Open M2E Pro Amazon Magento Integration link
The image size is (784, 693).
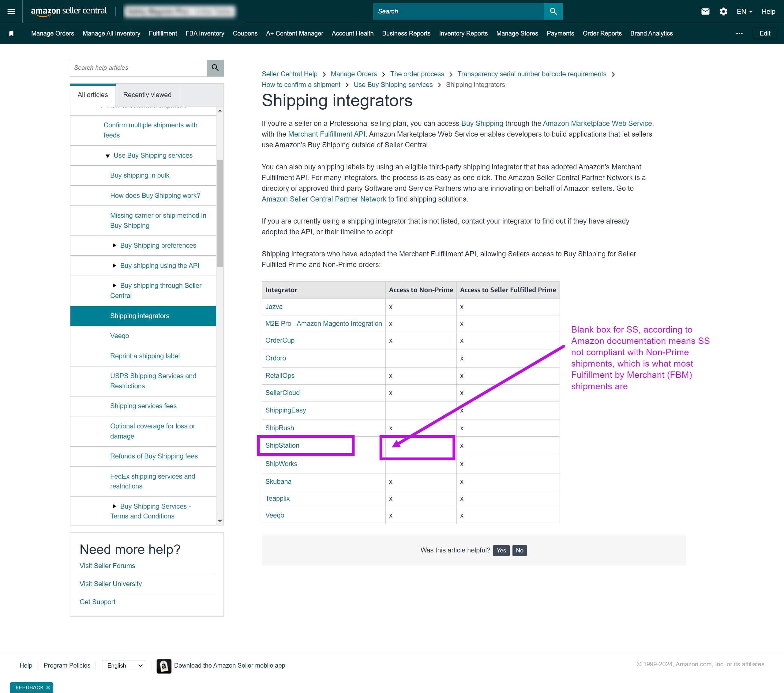coord(323,324)
